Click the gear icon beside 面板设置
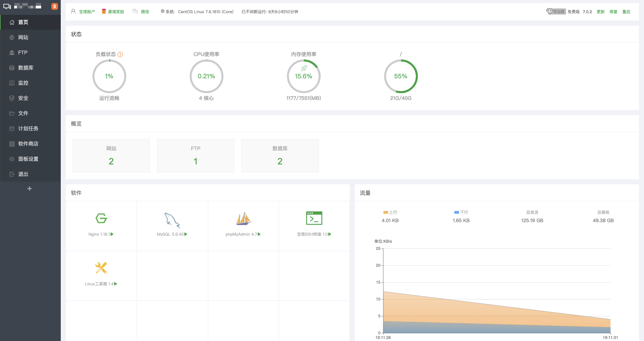 pyautogui.click(x=12, y=159)
